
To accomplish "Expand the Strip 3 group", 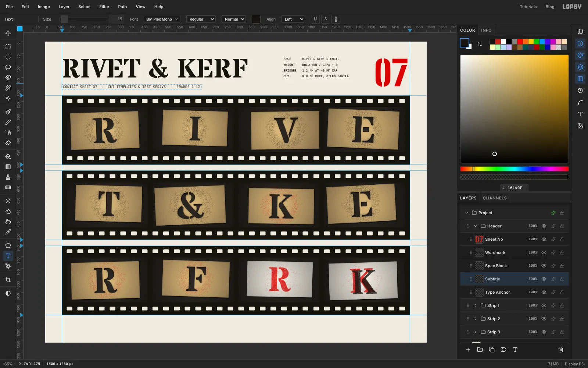I will (476, 332).
